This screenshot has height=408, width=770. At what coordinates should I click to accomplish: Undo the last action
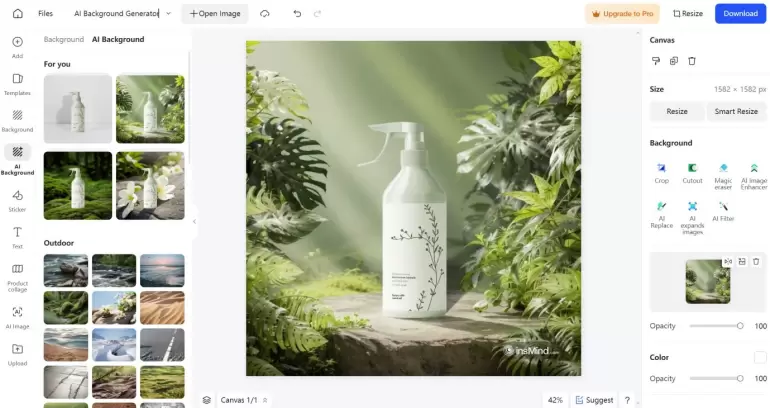[x=297, y=14]
